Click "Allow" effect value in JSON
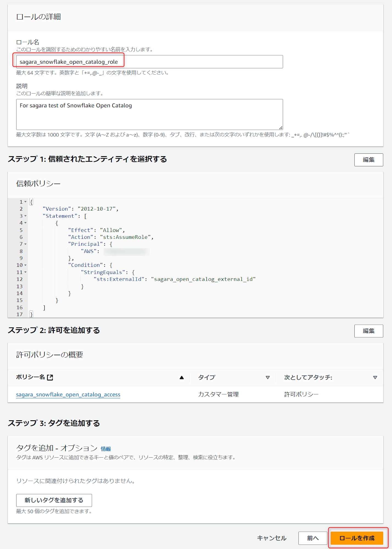 [x=111, y=230]
